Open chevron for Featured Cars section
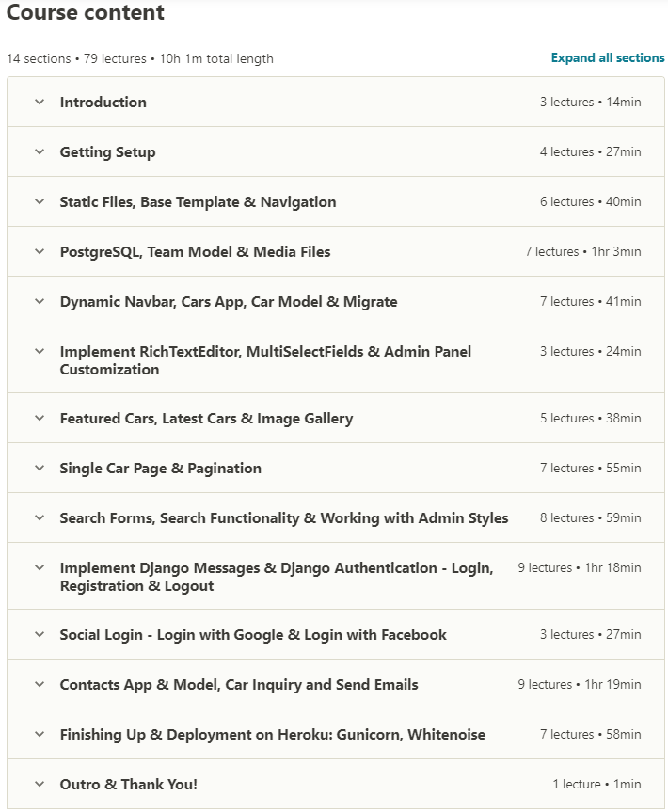Image resolution: width=668 pixels, height=812 pixels. click(x=40, y=418)
